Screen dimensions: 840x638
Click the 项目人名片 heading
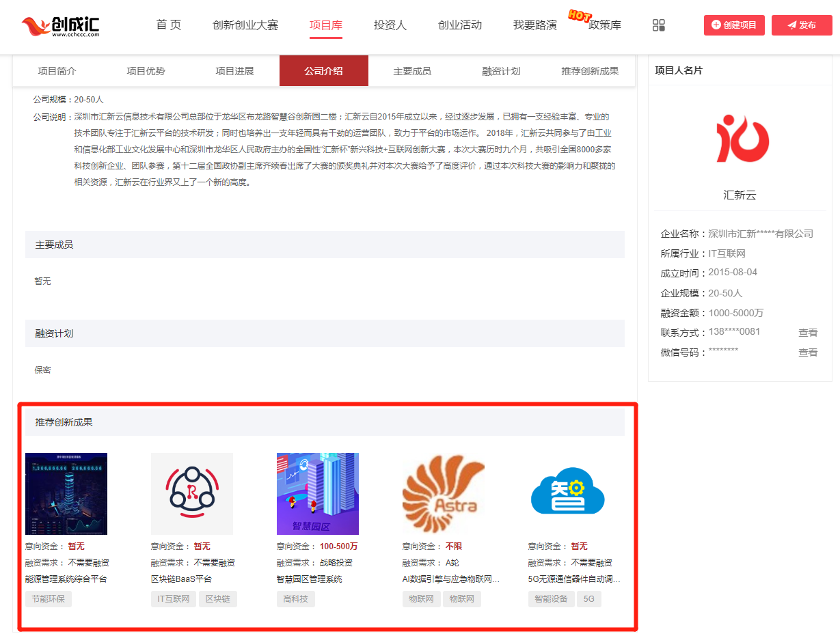click(679, 70)
